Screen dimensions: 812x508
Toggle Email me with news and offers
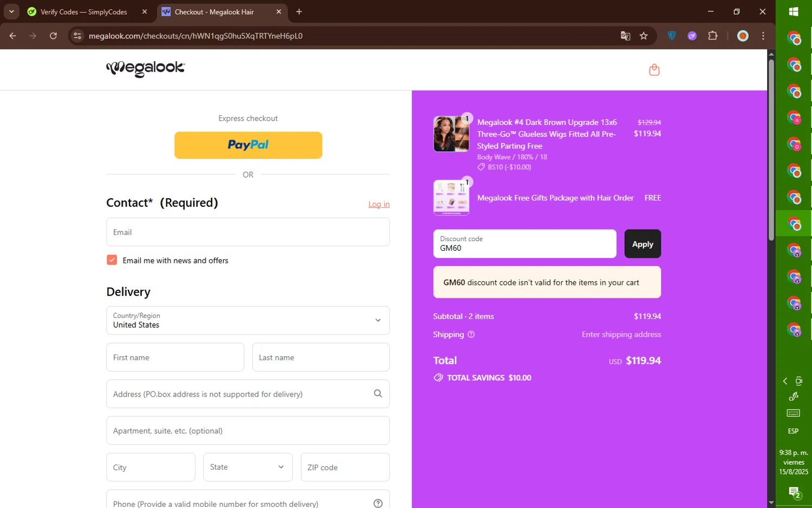tap(112, 260)
